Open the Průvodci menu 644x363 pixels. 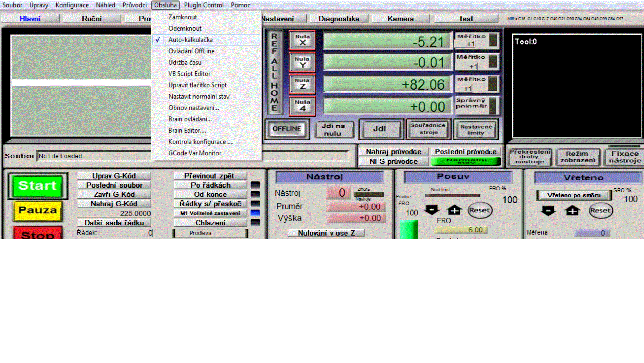[x=134, y=5]
